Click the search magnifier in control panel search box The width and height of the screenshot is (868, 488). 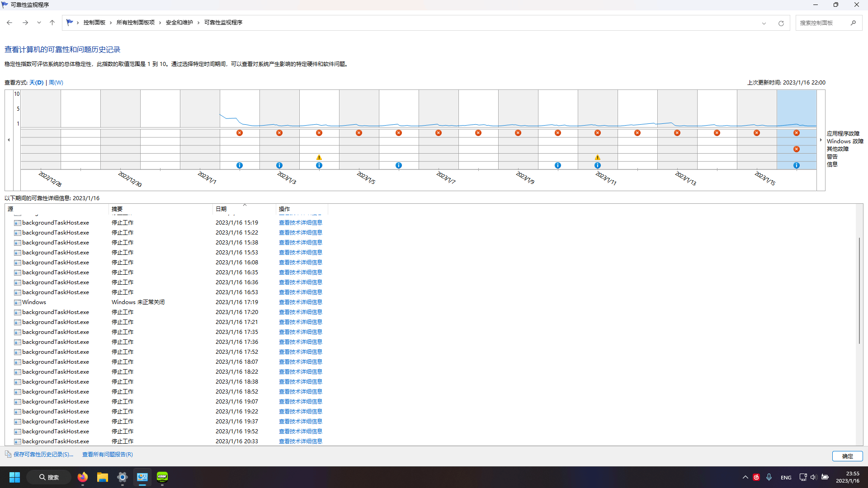tap(853, 23)
